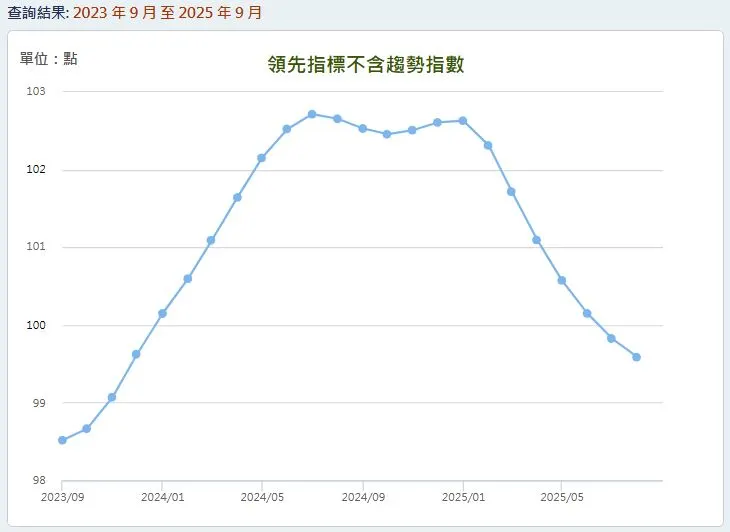Click the 2025/05 x-axis label
The height and width of the screenshot is (532, 730).
point(562,497)
